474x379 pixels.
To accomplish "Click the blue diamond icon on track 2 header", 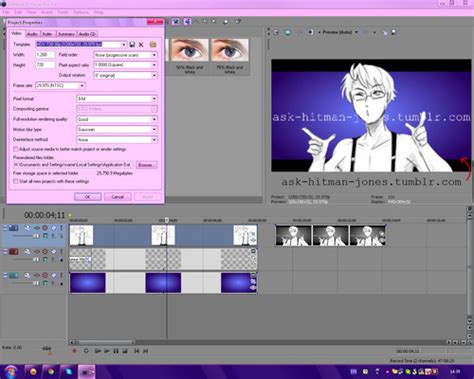I will [53, 252].
